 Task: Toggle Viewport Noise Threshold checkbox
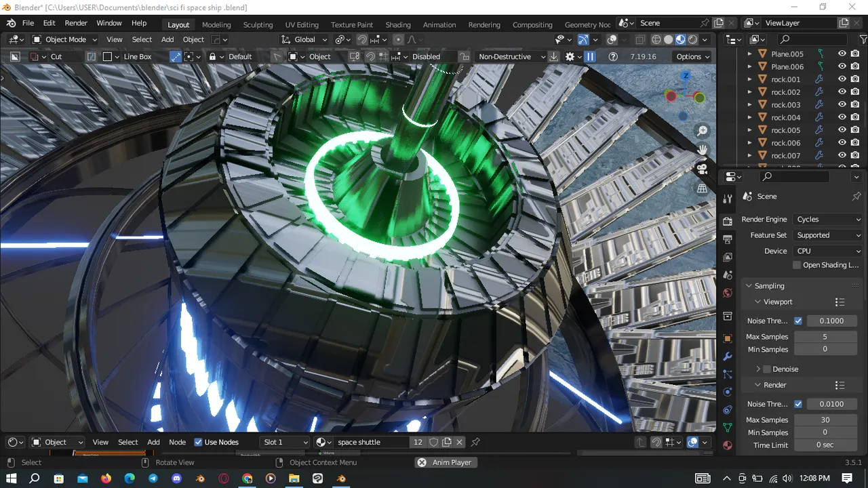[x=798, y=321]
